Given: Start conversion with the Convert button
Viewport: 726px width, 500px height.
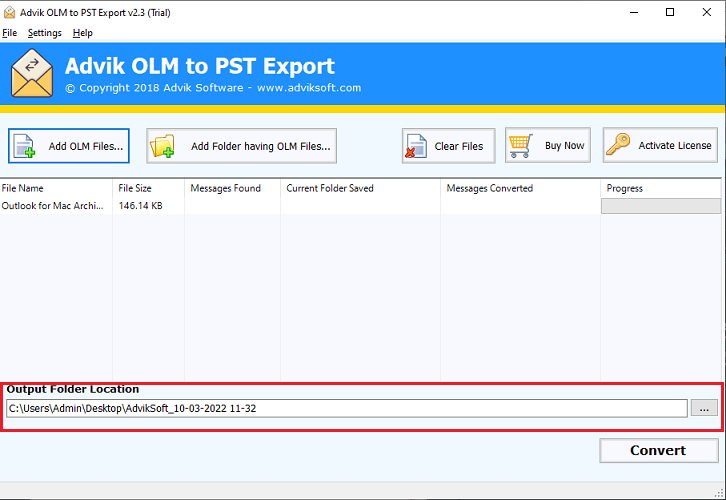Looking at the screenshot, I should pos(658,450).
